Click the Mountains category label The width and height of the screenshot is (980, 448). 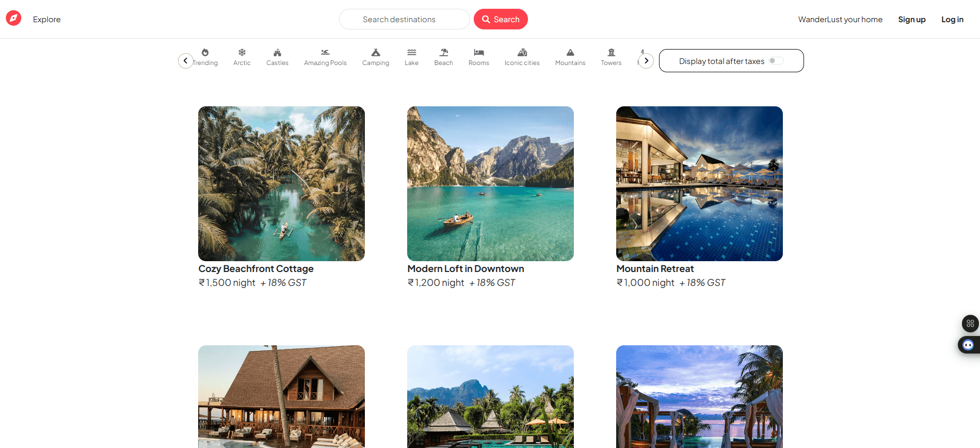coord(570,63)
